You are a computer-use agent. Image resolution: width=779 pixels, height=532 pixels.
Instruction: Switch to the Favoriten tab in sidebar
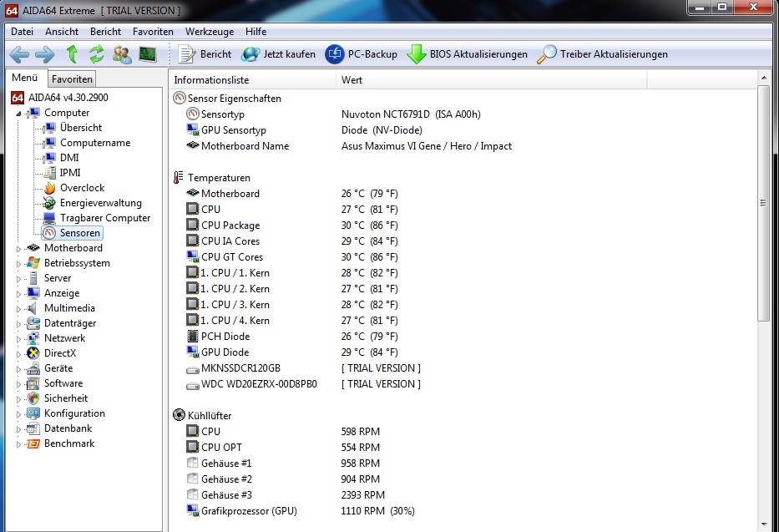[x=72, y=79]
